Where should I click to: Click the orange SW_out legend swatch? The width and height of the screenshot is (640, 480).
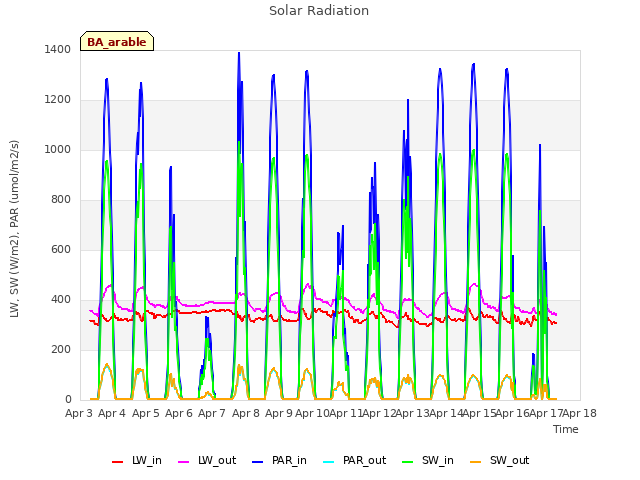tap(476, 462)
